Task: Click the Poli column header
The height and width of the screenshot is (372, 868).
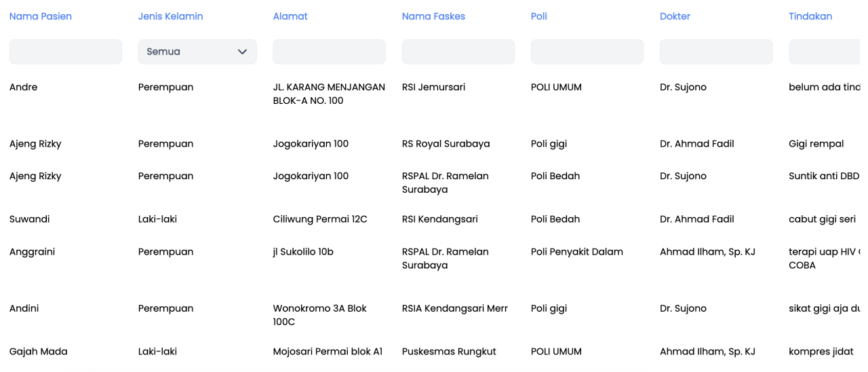Action: (539, 16)
